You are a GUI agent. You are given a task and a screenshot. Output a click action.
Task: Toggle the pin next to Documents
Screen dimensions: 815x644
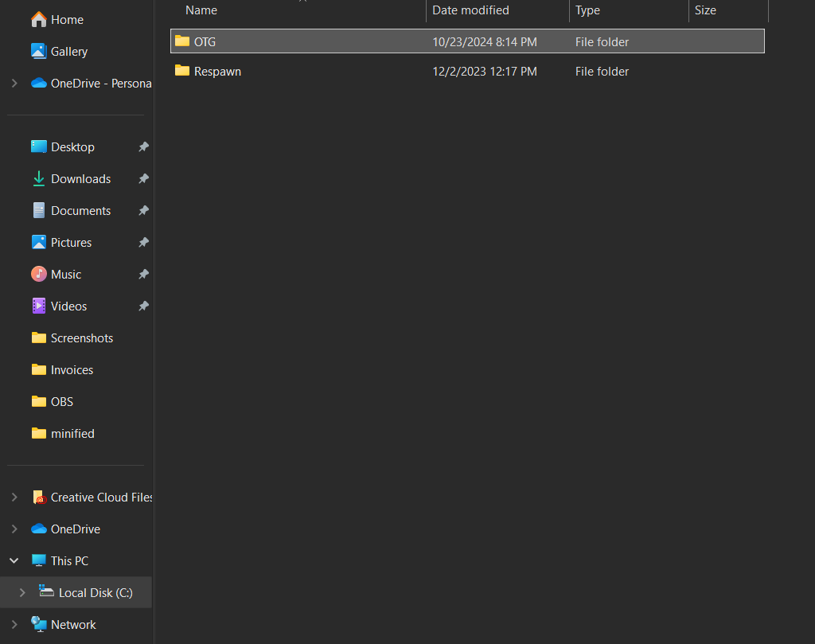143,211
